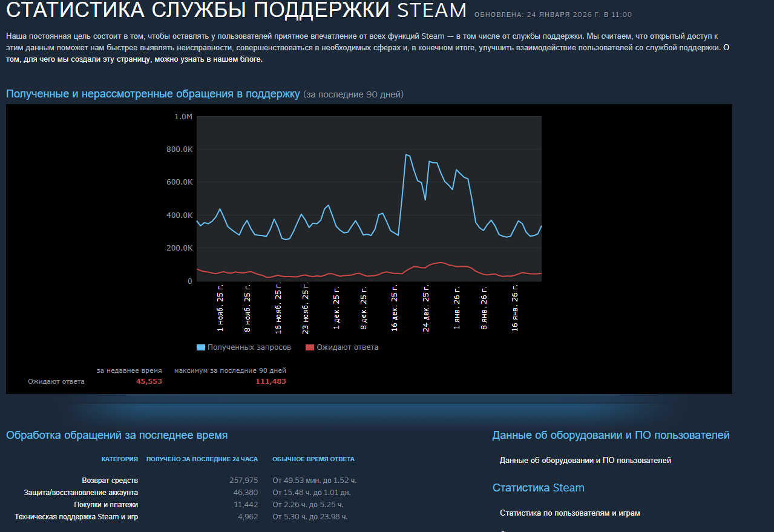Click the 'Категория' column header
The image size is (774, 532).
[x=119, y=459]
